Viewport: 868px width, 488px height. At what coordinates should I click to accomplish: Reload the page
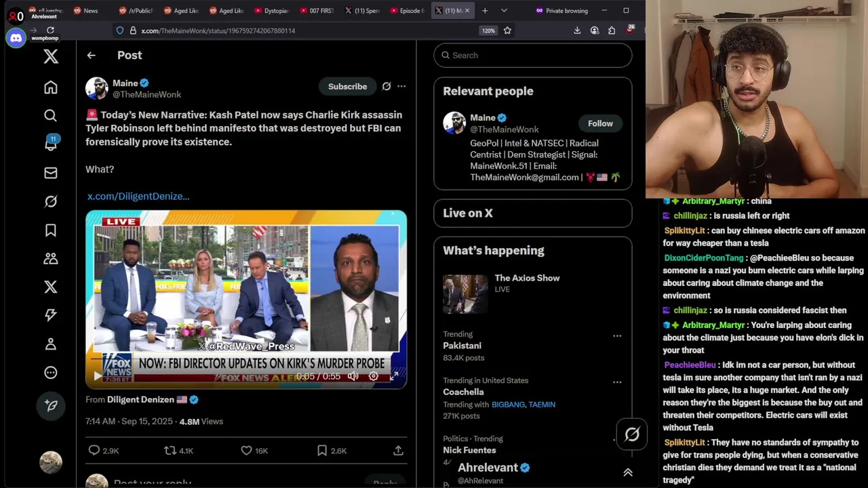pyautogui.click(x=50, y=30)
